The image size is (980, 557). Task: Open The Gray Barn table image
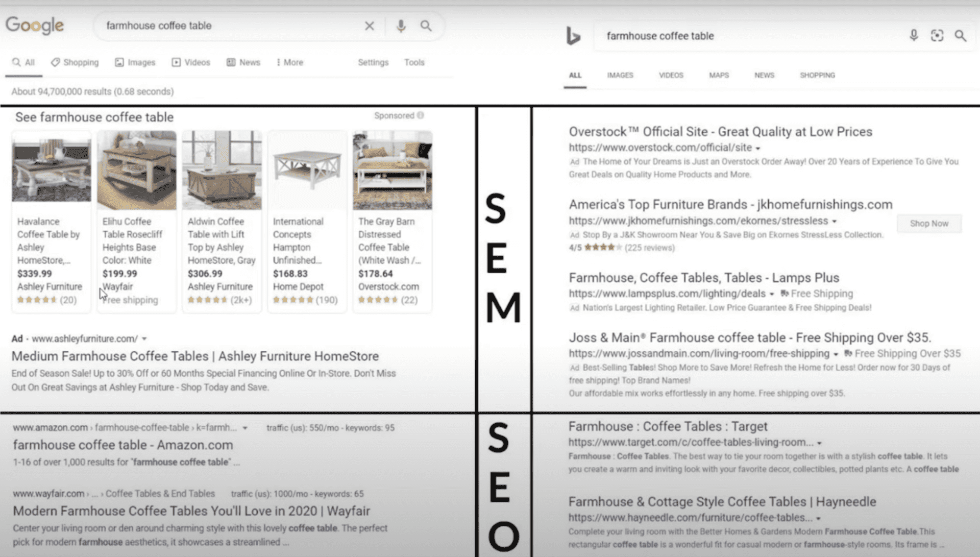click(393, 170)
